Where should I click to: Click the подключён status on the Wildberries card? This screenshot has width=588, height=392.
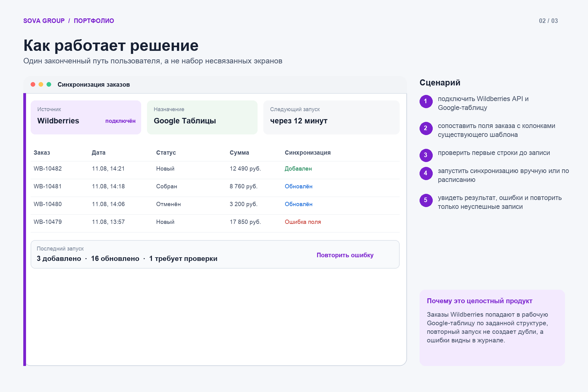pyautogui.click(x=120, y=121)
